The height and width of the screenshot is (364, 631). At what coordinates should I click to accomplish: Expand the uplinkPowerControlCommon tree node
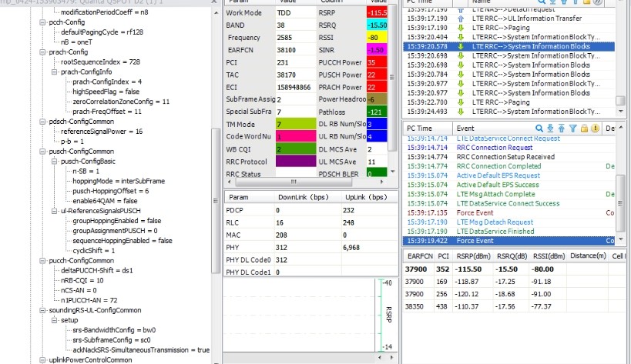point(42,360)
